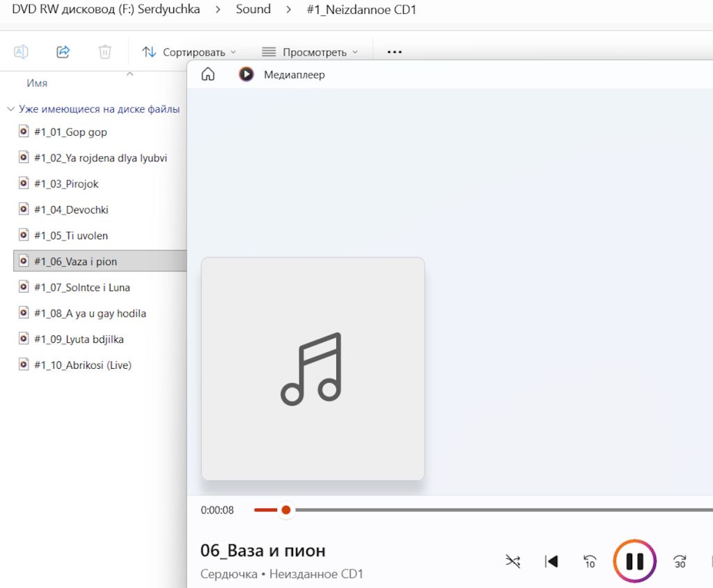The image size is (713, 588).
Task: Pause the playing track
Action: pos(634,561)
